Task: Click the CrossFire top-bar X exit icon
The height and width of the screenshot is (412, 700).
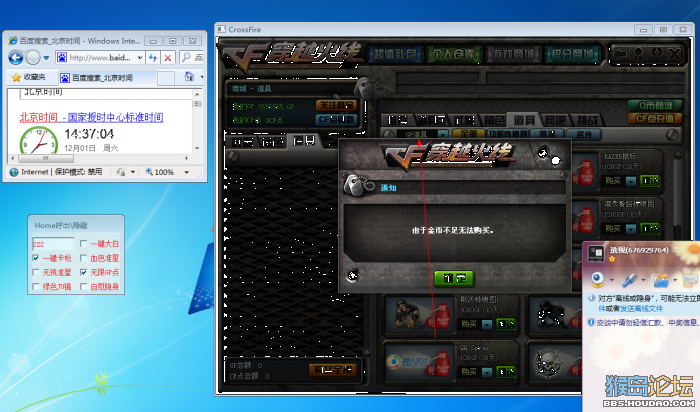Action: coord(675,54)
